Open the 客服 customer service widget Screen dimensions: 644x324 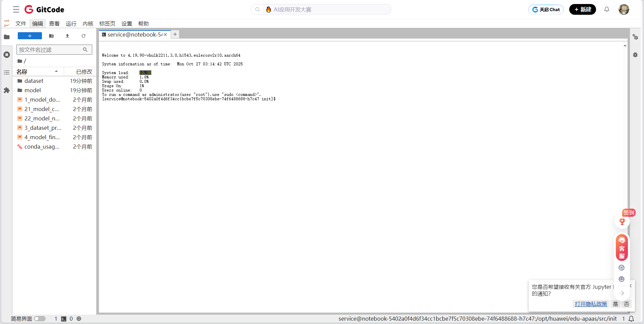pyautogui.click(x=622, y=248)
